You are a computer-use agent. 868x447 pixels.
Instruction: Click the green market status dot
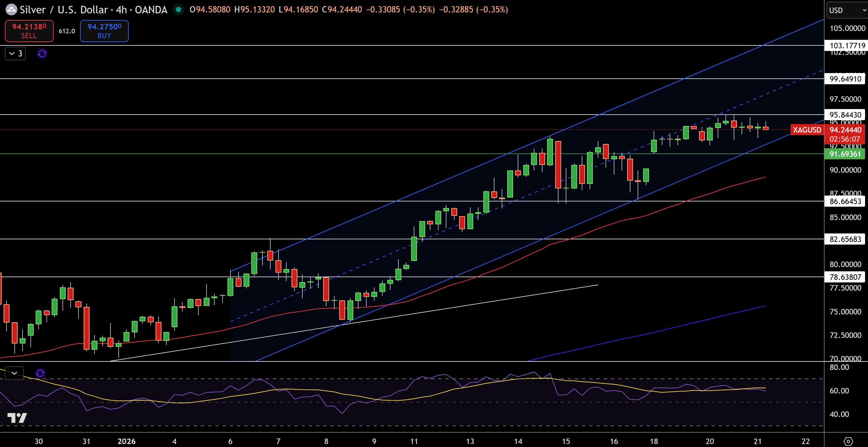click(x=178, y=9)
